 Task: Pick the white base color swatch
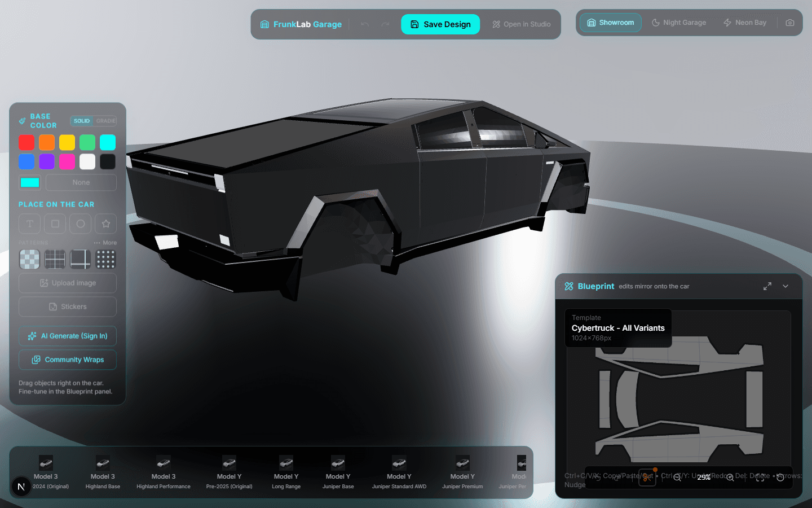87,161
